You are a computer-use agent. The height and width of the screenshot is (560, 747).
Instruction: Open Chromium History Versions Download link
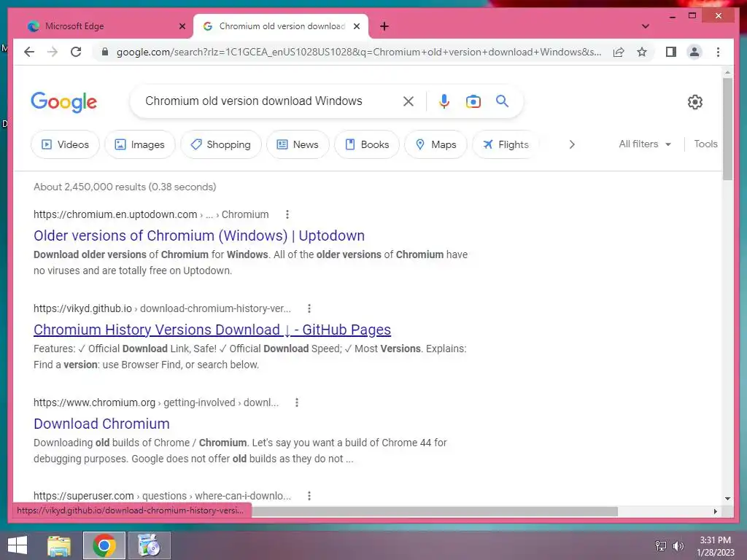[212, 330]
